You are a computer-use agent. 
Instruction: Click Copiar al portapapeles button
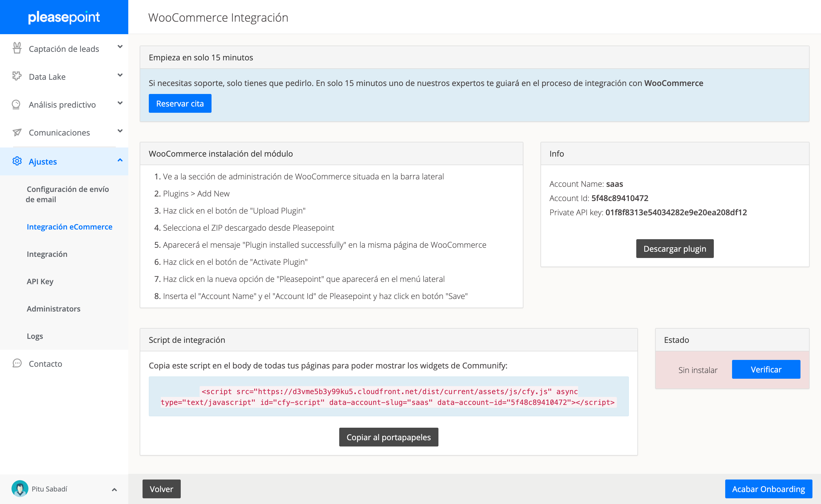tap(388, 437)
